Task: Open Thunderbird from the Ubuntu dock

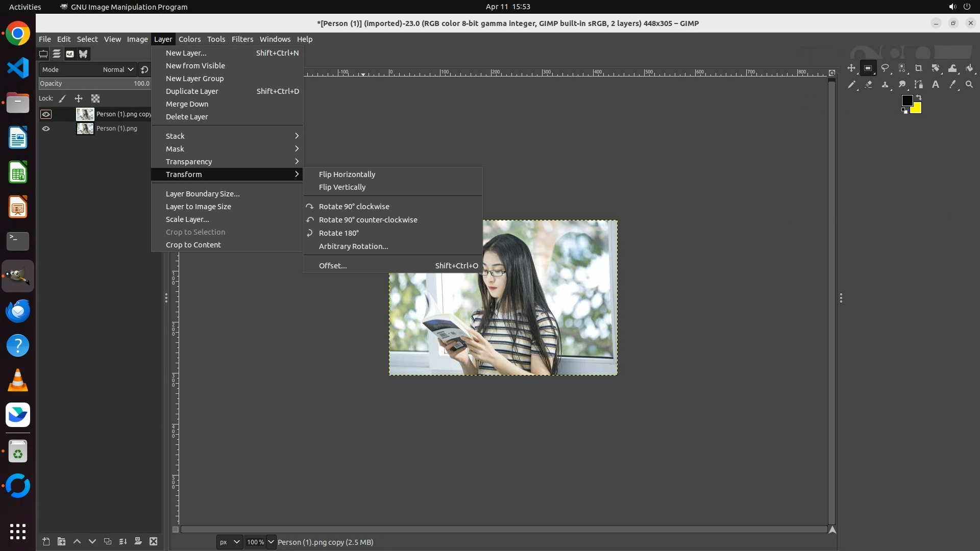Action: 18,311
